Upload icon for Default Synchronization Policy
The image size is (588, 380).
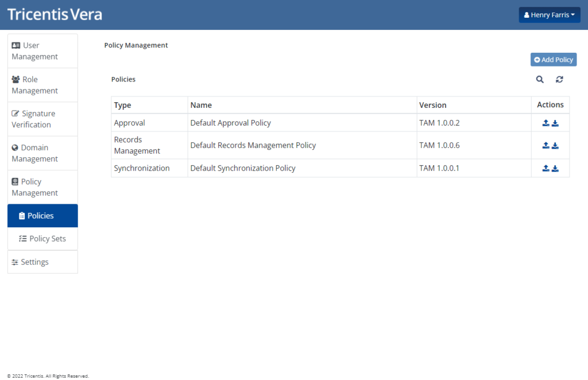[546, 168]
